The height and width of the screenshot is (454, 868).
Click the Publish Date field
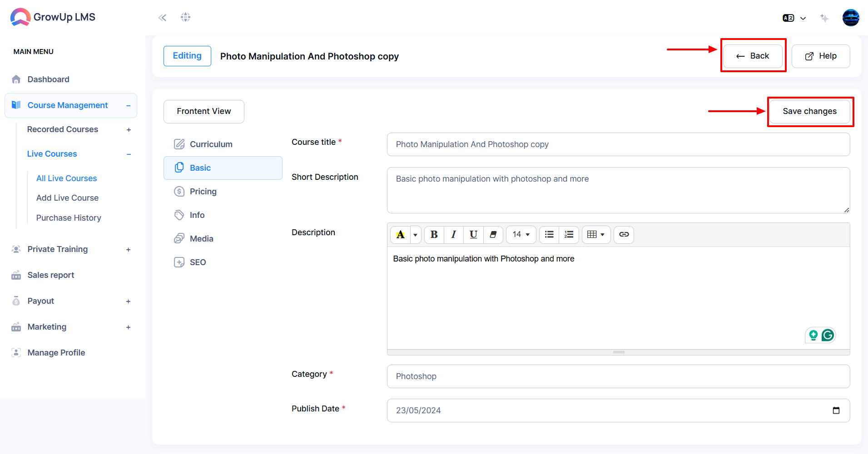(618, 411)
